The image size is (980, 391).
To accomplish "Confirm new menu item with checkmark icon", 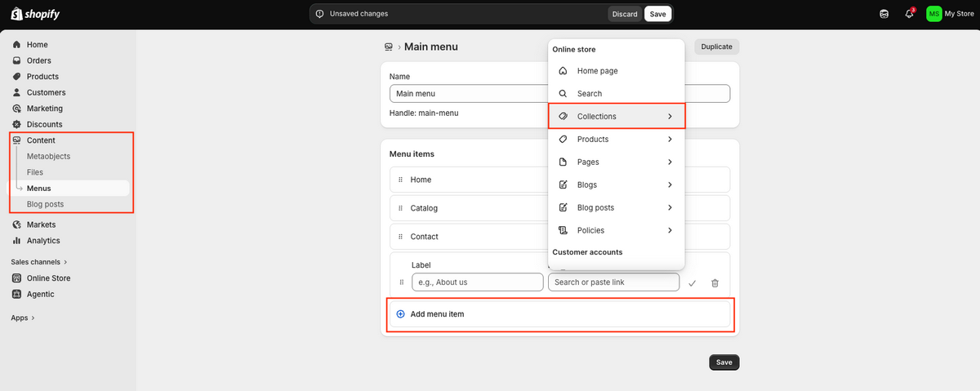I will coord(692,283).
